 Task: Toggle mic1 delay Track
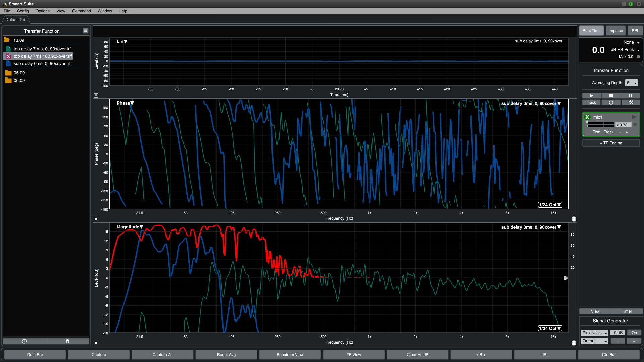(x=609, y=132)
